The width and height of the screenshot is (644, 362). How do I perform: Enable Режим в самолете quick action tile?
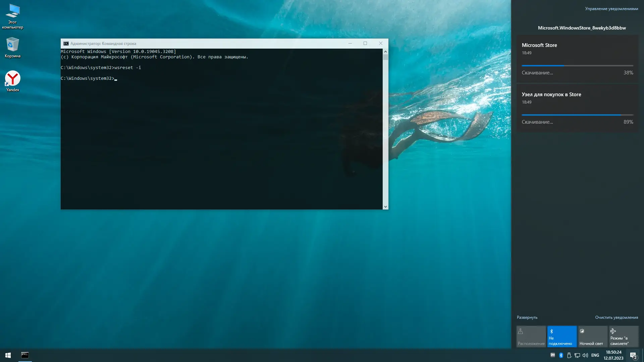pos(624,337)
